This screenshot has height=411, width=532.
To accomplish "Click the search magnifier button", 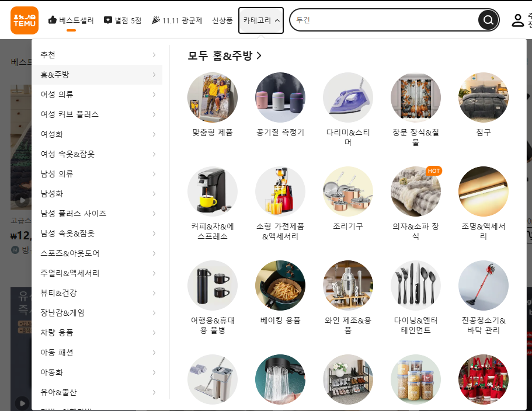I will (488, 20).
